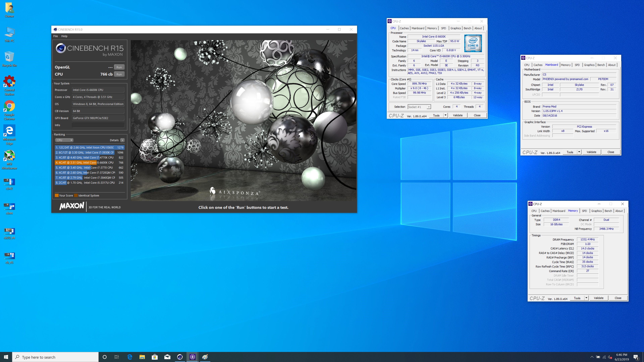Launch MSI Afterburner desktop shortcut
This screenshot has height=362, width=644.
[x=9, y=160]
